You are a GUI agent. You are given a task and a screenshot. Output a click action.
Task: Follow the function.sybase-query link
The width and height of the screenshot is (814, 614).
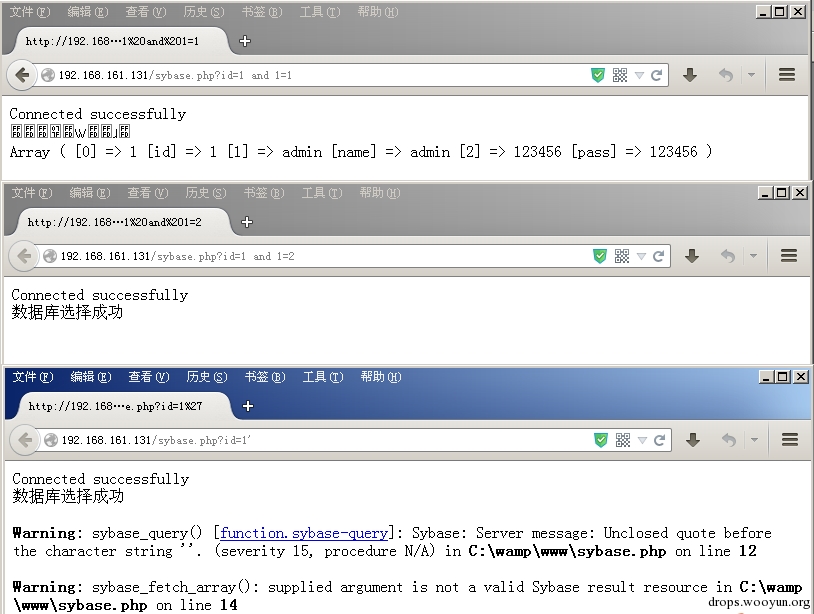pos(304,533)
